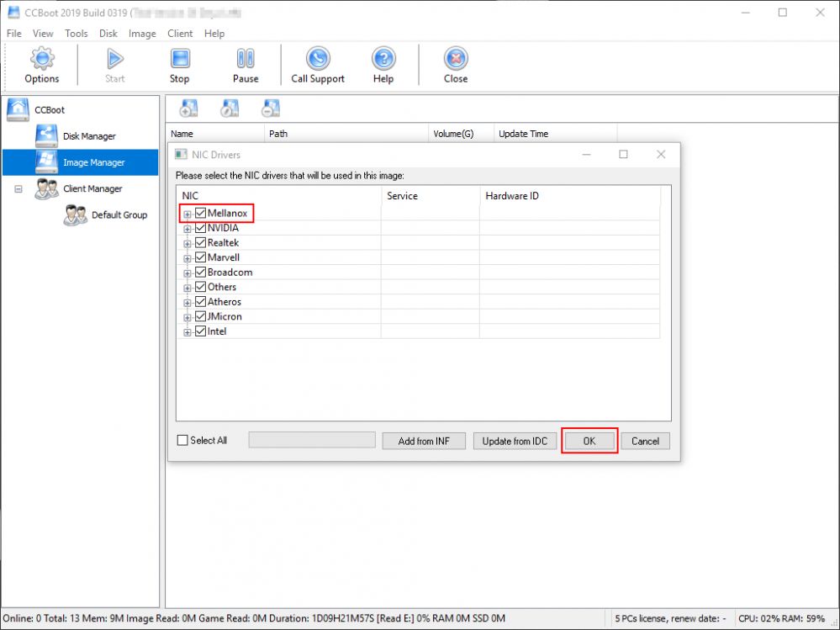This screenshot has width=840, height=630.
Task: Click Add from INF button
Action: click(424, 441)
